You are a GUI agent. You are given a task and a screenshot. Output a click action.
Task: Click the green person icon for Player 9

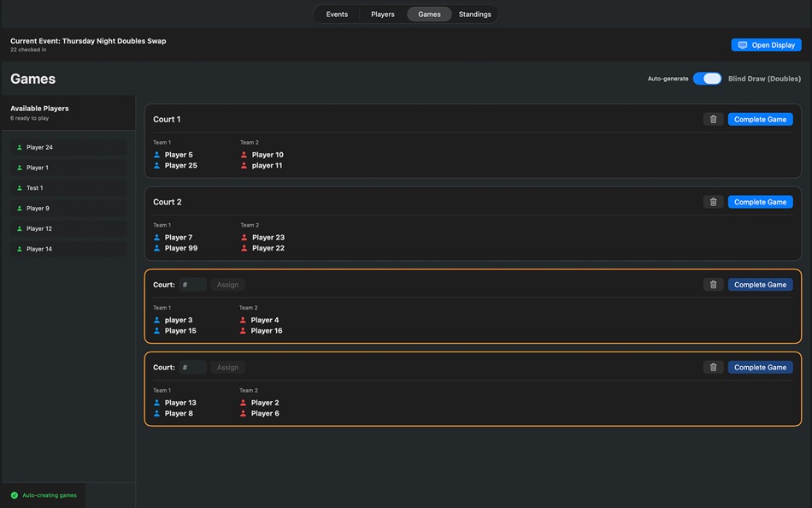20,209
